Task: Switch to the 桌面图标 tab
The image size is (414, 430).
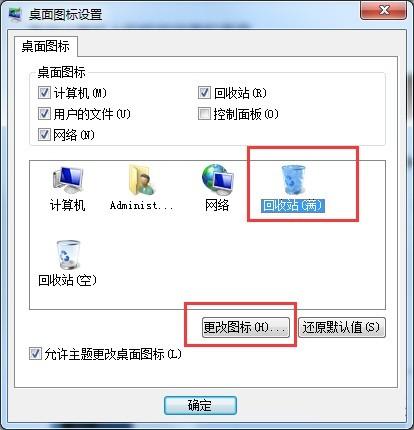Action: (46, 46)
